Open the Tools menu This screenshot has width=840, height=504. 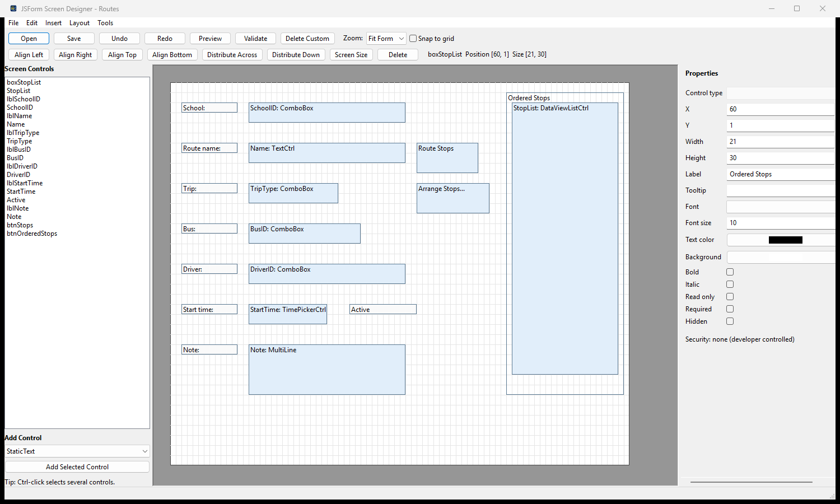point(105,23)
